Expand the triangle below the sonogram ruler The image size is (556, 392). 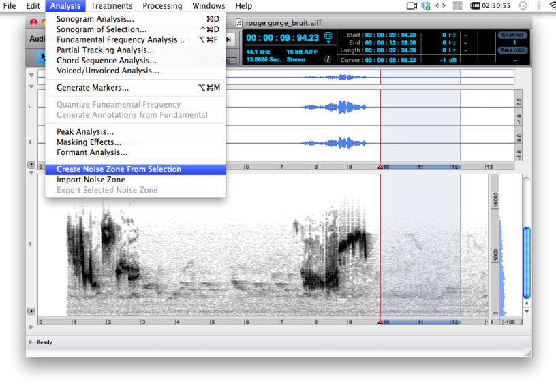tap(31, 327)
